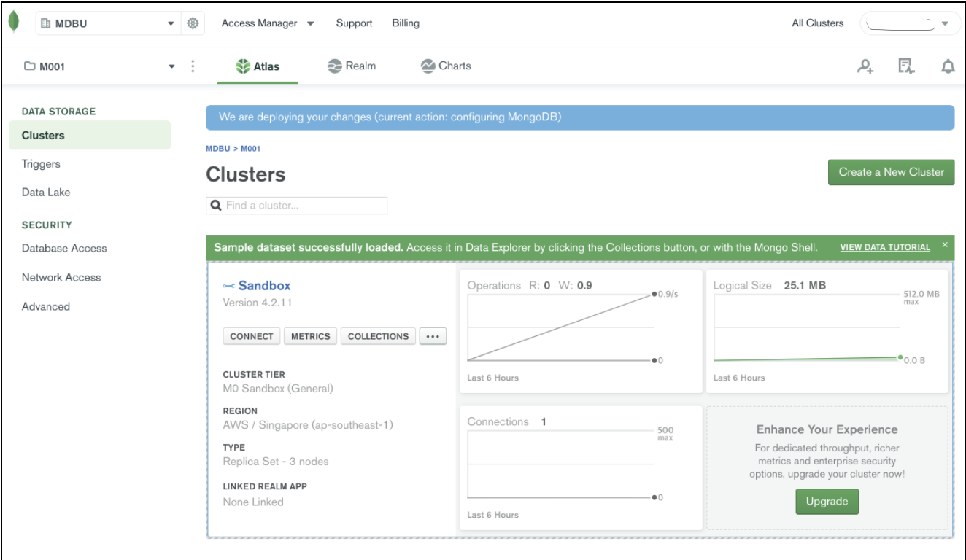
Task: Open Advanced security settings
Action: [x=46, y=307]
